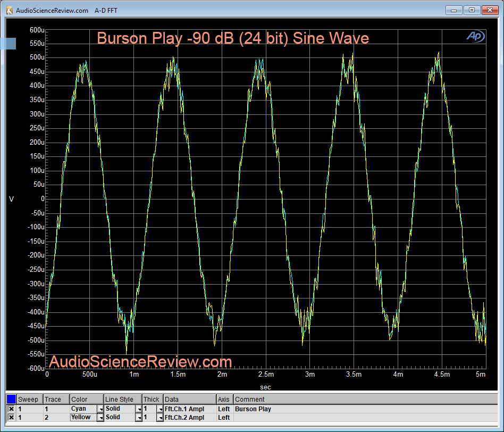Open thickness dropdown for trace 2

(x=160, y=417)
